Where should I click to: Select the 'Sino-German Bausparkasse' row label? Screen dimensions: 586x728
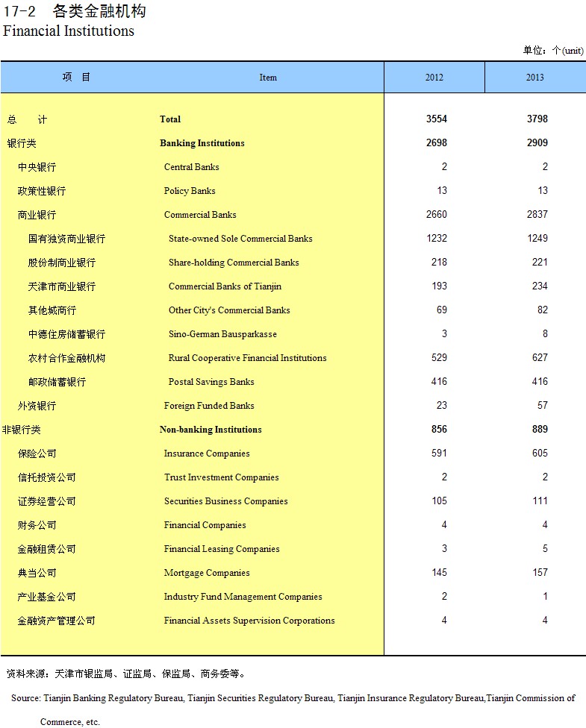[x=222, y=334]
